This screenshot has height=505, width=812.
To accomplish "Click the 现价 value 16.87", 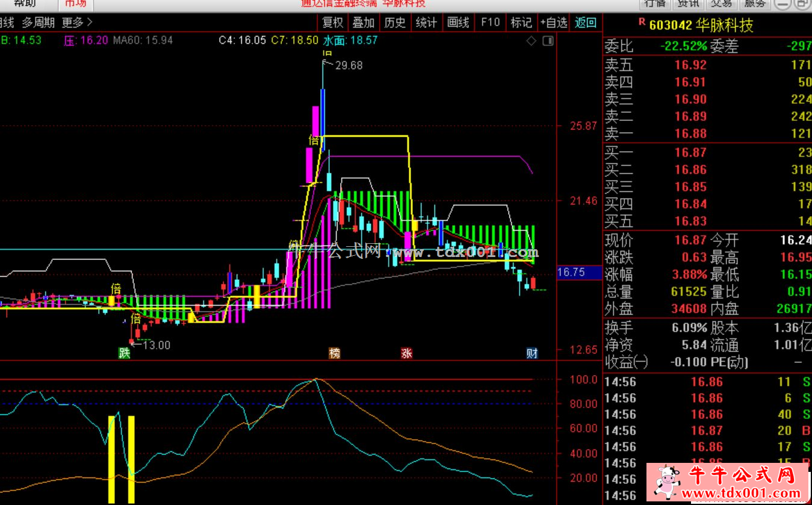I will pyautogui.click(x=690, y=241).
